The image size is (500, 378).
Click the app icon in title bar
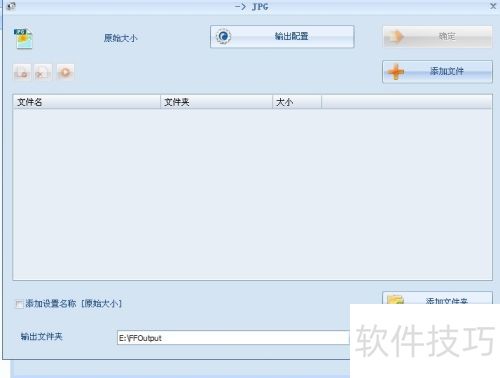(x=11, y=6)
